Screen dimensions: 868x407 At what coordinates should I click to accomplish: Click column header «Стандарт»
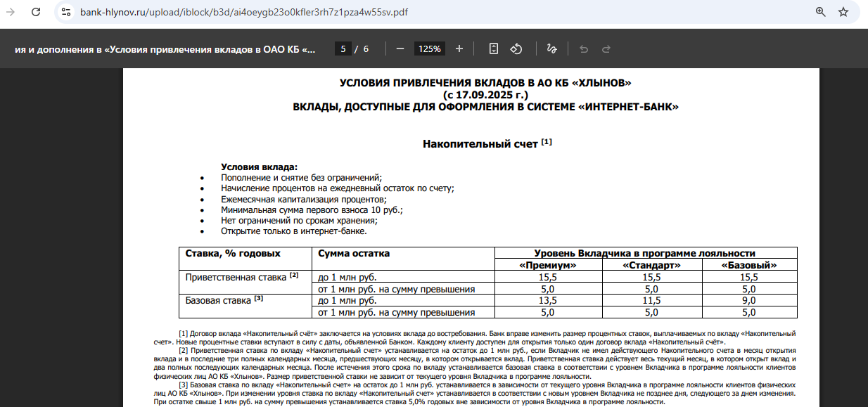(651, 265)
